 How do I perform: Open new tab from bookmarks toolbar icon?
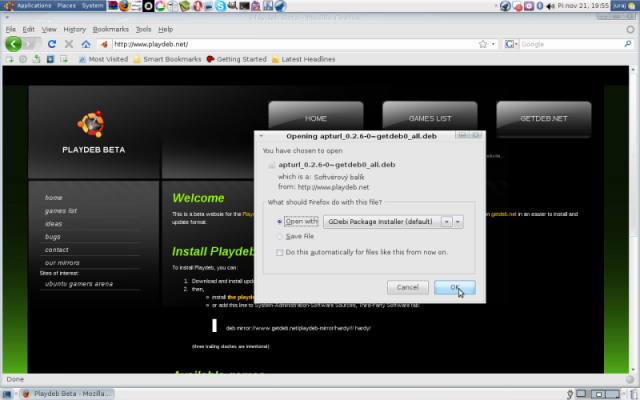click(x=9, y=59)
